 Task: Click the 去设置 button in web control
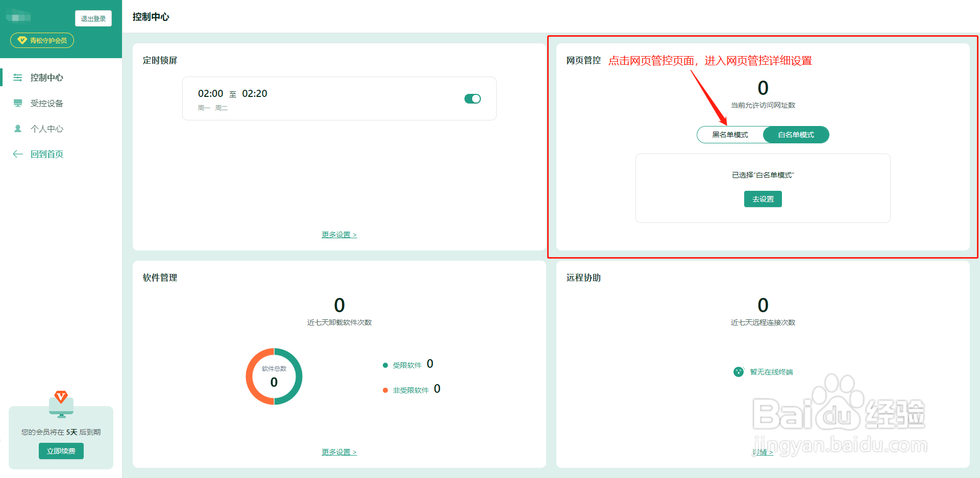(x=763, y=199)
